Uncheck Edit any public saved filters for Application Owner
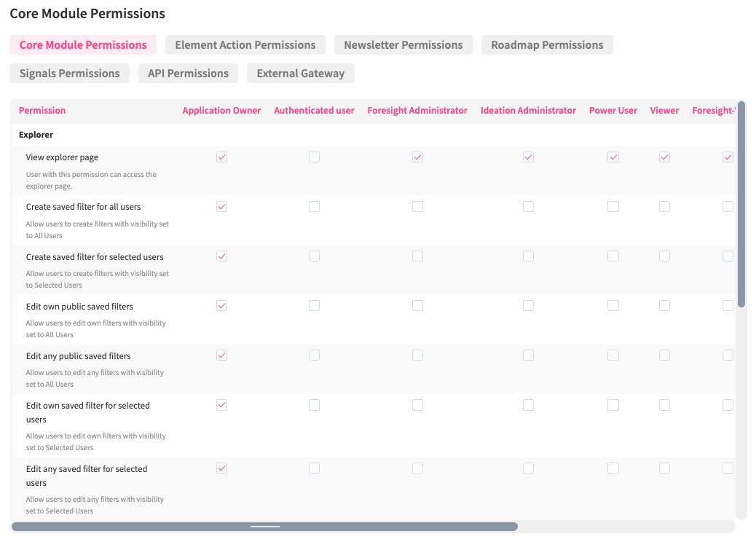The height and width of the screenshot is (539, 756). [x=222, y=355]
